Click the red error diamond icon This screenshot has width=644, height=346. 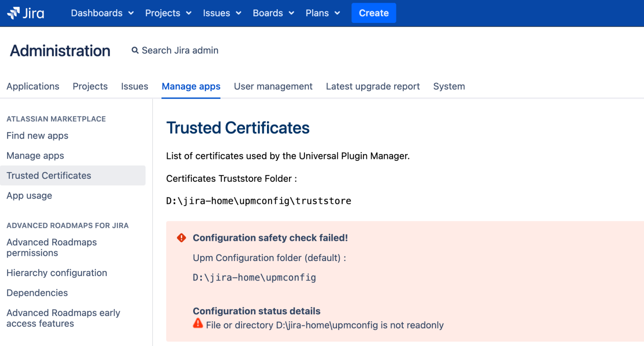tap(181, 238)
